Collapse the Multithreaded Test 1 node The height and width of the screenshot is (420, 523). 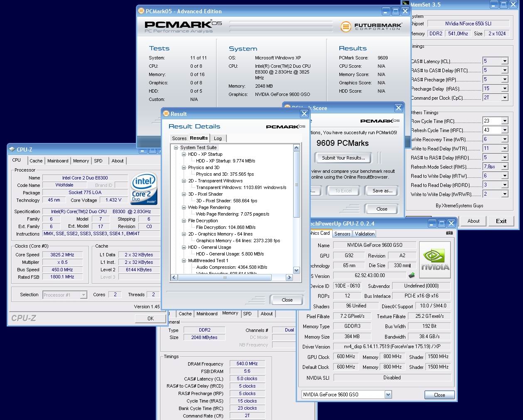(184, 260)
